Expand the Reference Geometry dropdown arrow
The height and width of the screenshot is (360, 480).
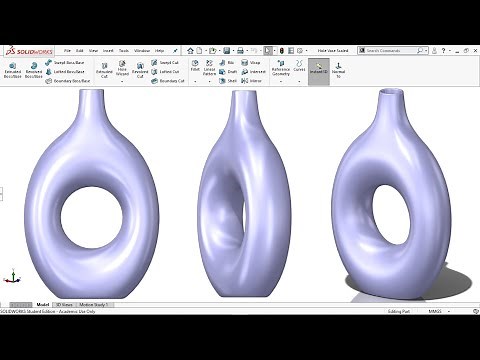[x=281, y=81]
